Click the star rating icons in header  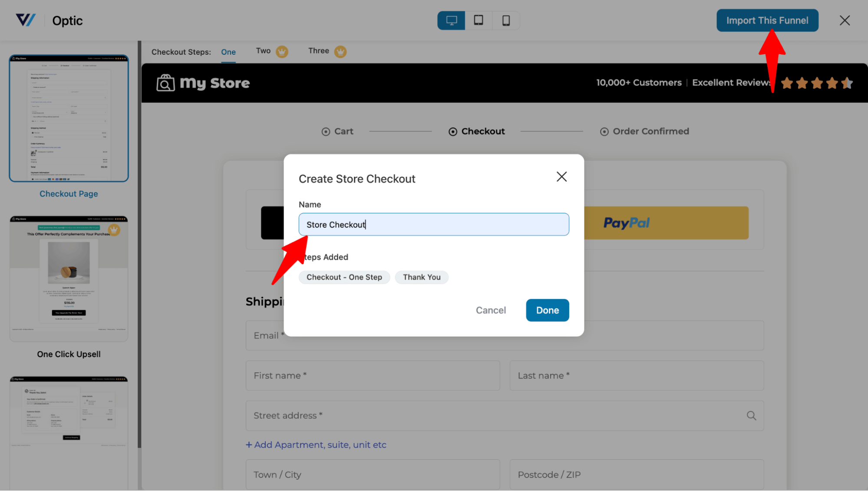point(817,83)
